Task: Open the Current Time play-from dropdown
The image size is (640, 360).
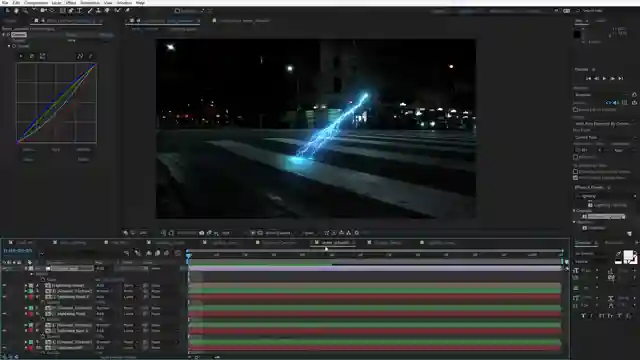Action: tap(605, 138)
